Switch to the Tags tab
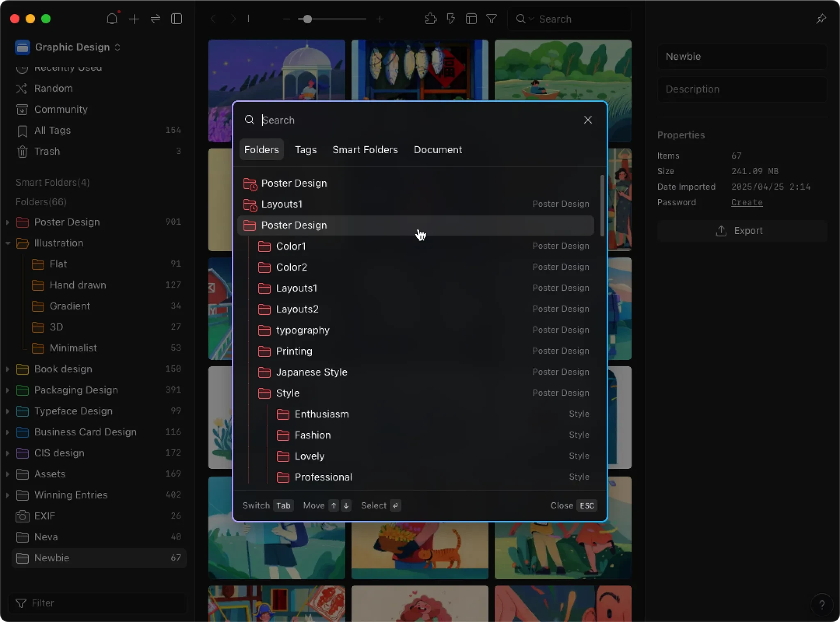Screen dimensions: 840x622 (x=306, y=150)
